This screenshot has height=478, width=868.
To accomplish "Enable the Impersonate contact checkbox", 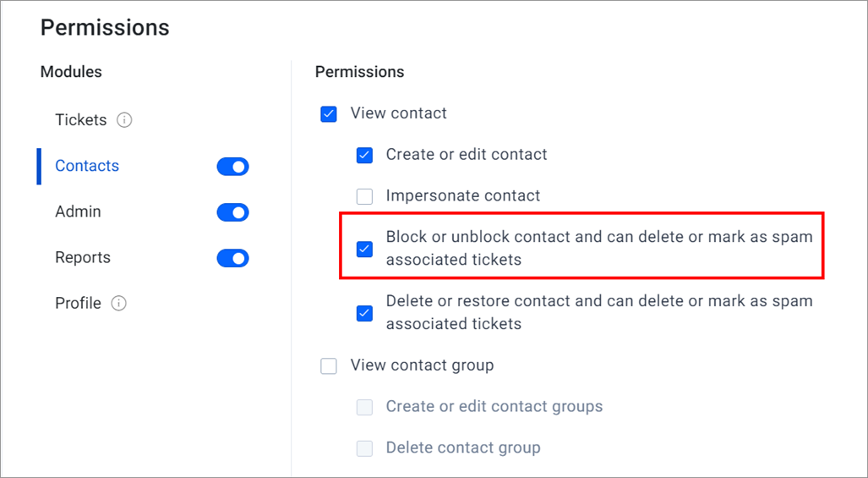I will point(364,196).
